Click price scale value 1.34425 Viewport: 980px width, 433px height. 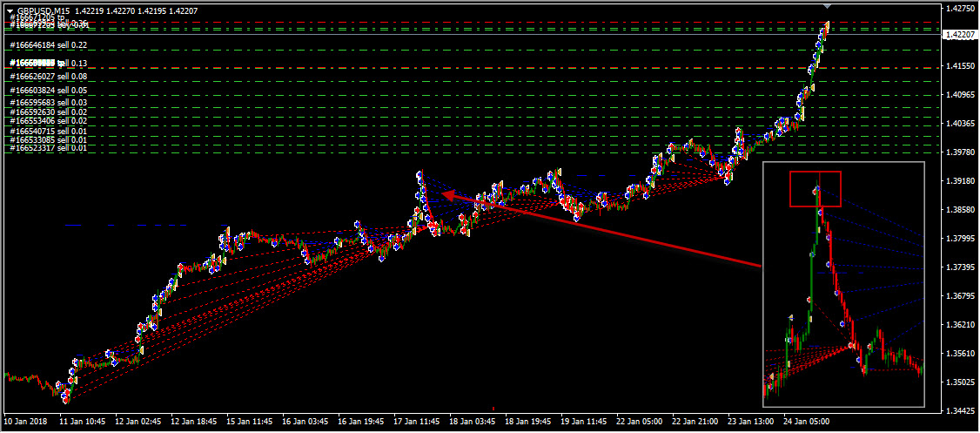coord(961,411)
